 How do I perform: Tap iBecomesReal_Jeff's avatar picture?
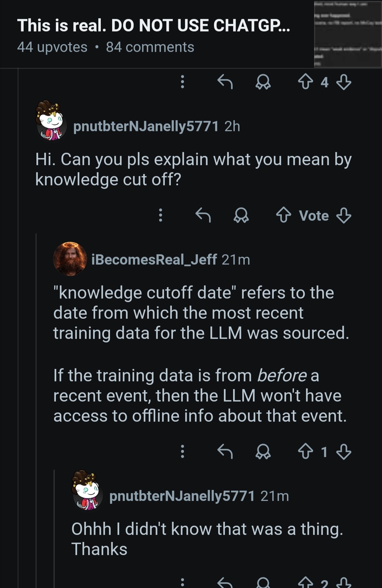coord(70,259)
